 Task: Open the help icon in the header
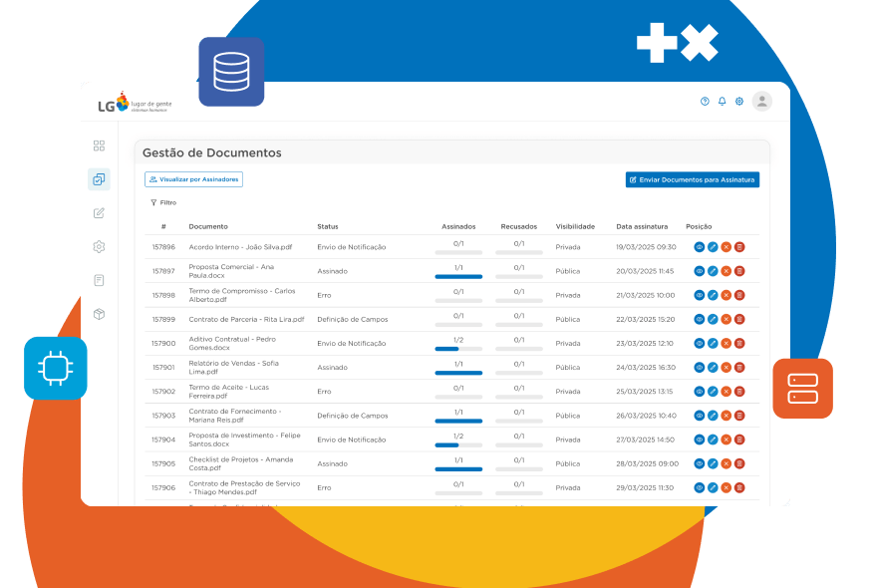(705, 102)
